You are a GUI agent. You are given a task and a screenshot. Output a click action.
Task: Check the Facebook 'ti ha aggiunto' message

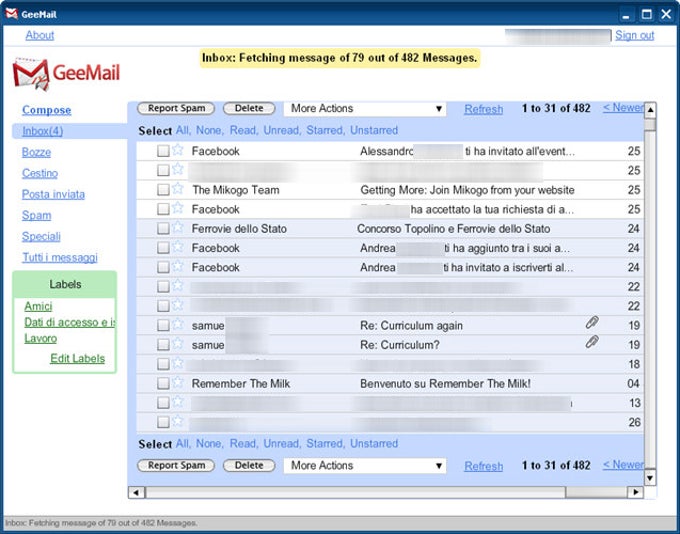(x=163, y=248)
